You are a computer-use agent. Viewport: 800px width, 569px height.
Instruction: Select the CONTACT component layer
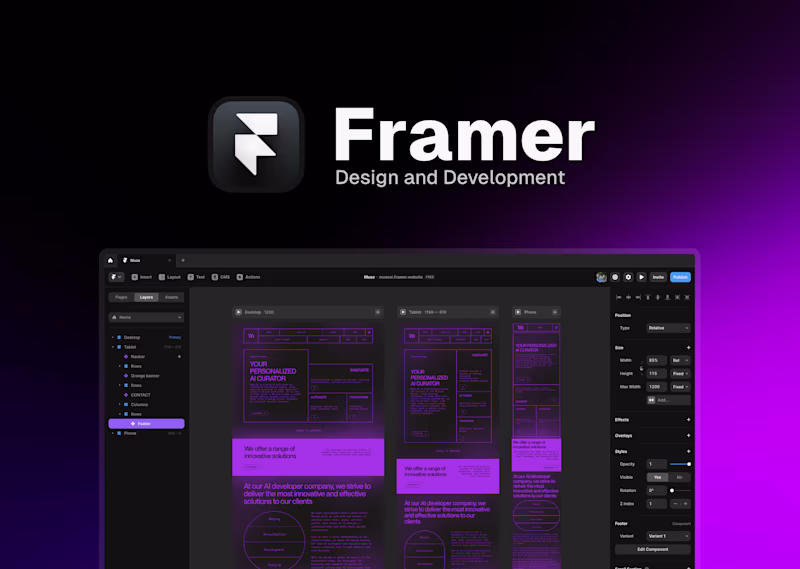click(137, 395)
